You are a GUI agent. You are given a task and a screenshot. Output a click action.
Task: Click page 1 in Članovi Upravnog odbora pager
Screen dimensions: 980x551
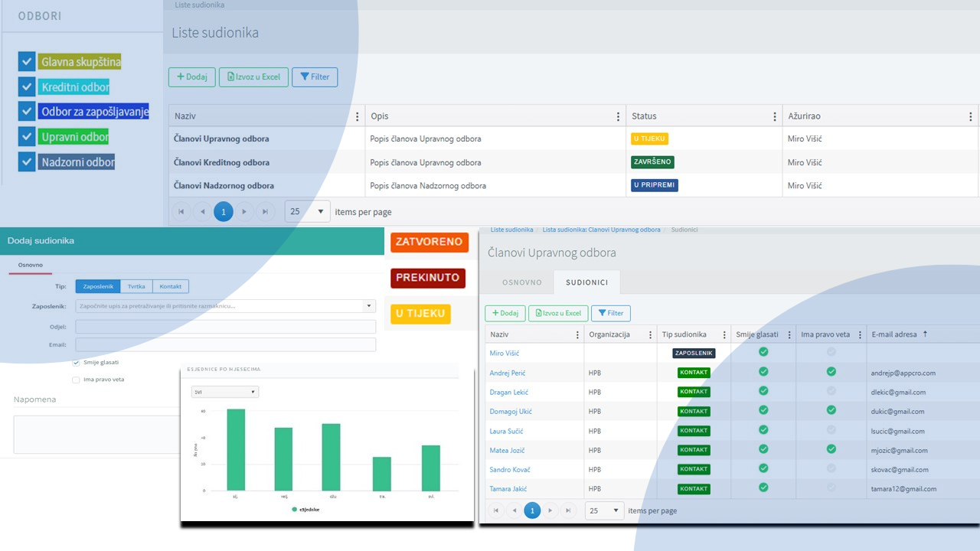click(x=532, y=510)
